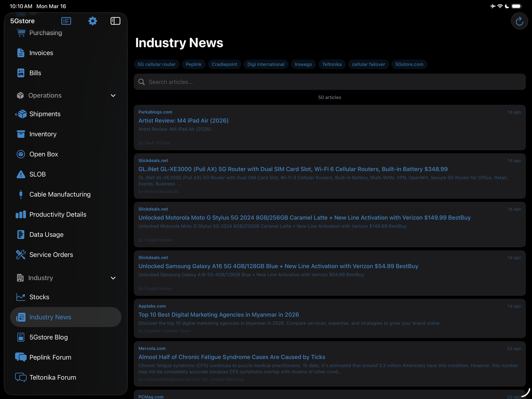Screen dimensions: 532x399
Task: Collapse the Operations section
Action: click(113, 95)
